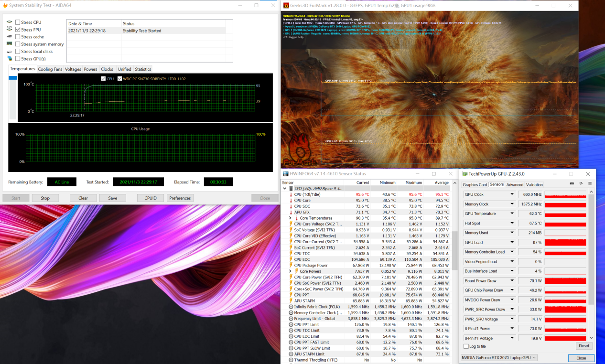
Task: Click the chip icon beside Stress cache
Action: pos(10,37)
